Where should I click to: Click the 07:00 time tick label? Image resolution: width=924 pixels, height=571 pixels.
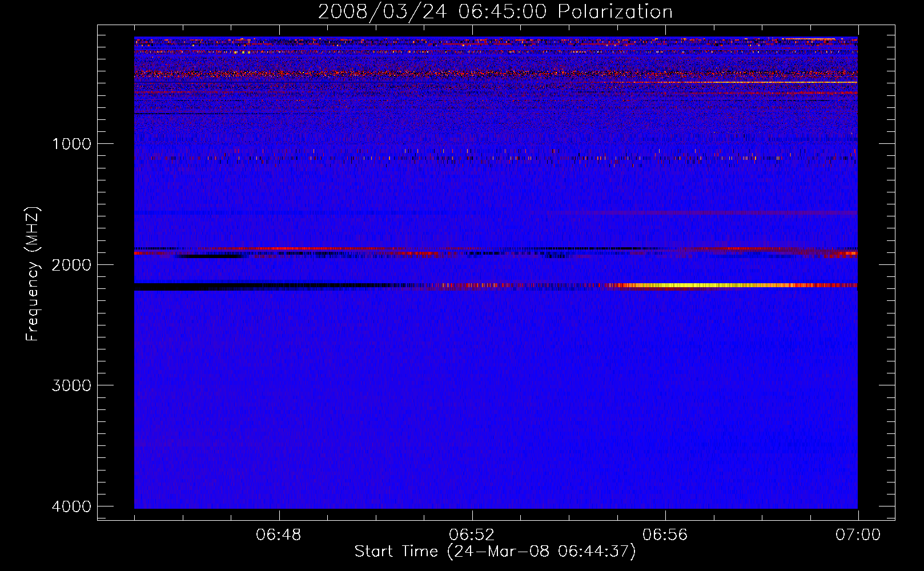click(x=858, y=535)
